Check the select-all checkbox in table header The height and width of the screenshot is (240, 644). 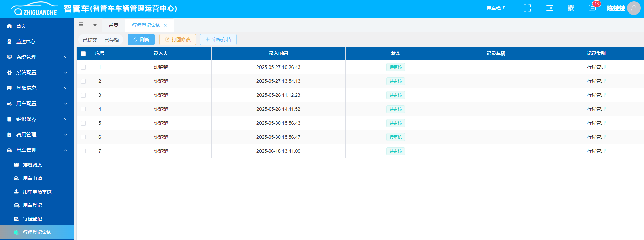83,54
